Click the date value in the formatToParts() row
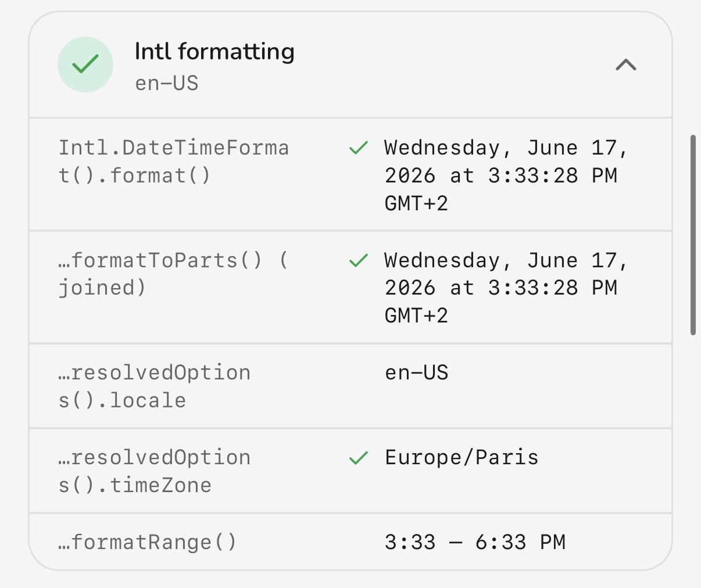701x588 pixels. click(506, 288)
